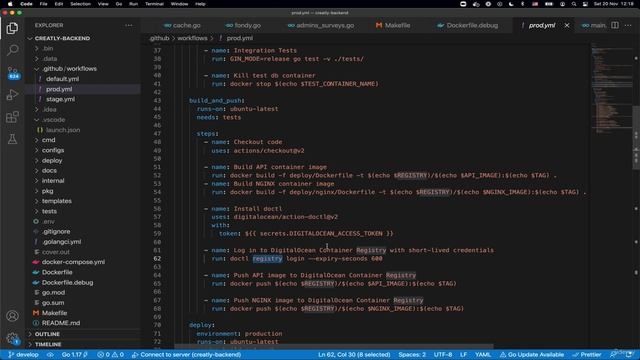This screenshot has height=360, width=640.
Task: Open the Extensions view
Action: point(12,117)
